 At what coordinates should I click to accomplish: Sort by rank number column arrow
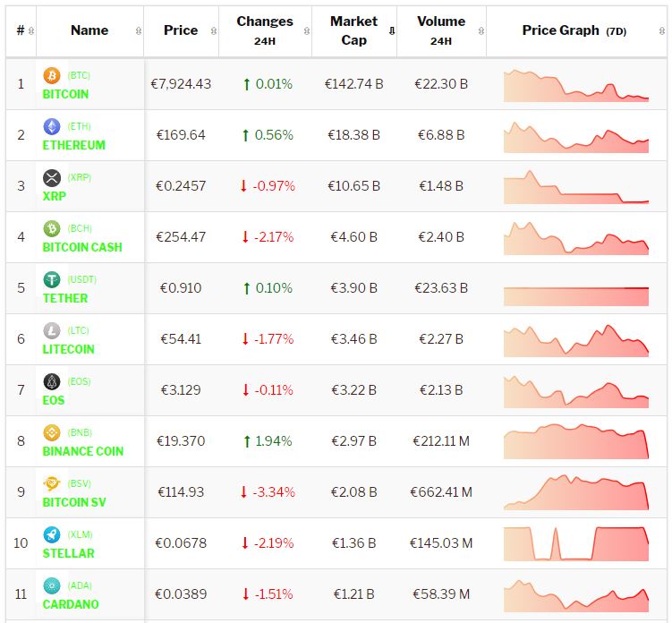[32, 30]
